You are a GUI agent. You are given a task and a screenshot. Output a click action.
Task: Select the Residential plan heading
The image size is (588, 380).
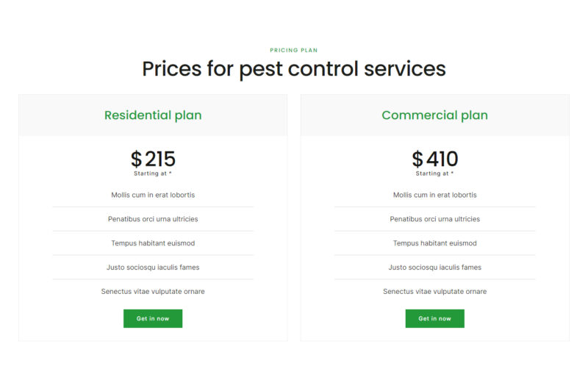(153, 115)
